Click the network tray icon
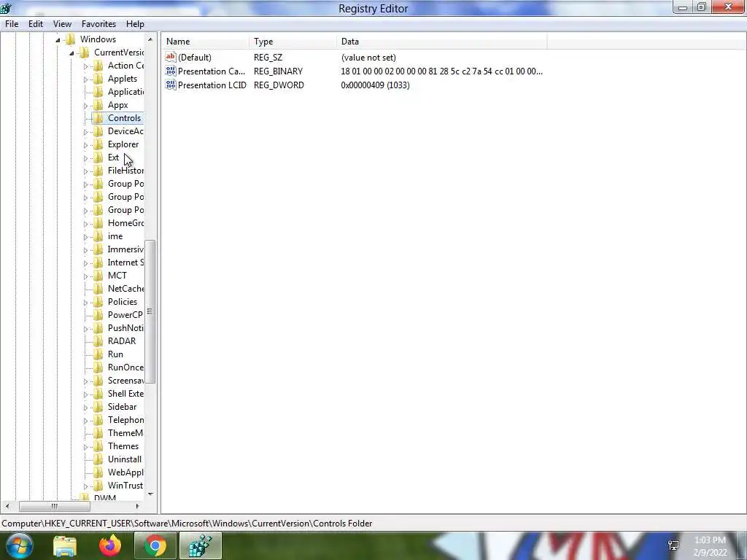 point(673,545)
